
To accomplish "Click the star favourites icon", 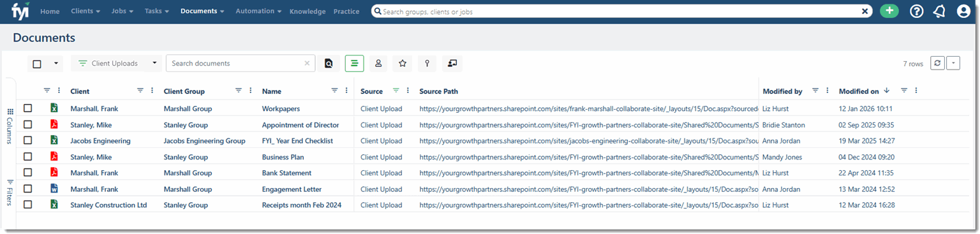I will coord(403,63).
